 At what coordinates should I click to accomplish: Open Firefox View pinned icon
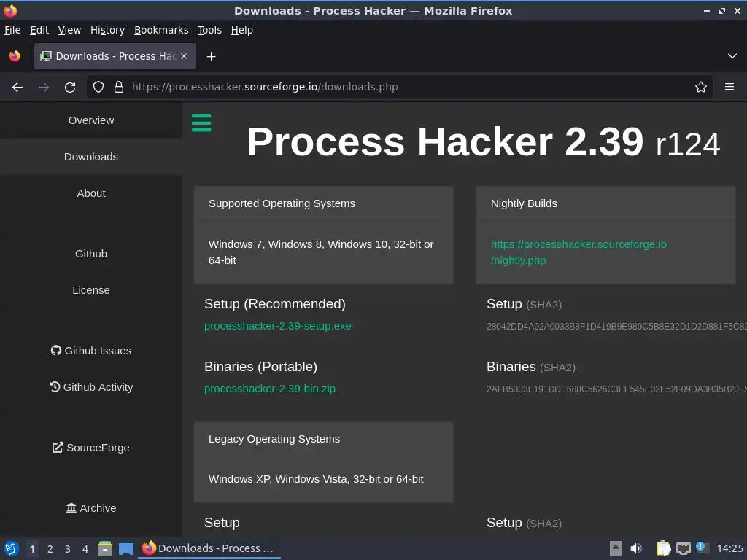pyautogui.click(x=15, y=56)
